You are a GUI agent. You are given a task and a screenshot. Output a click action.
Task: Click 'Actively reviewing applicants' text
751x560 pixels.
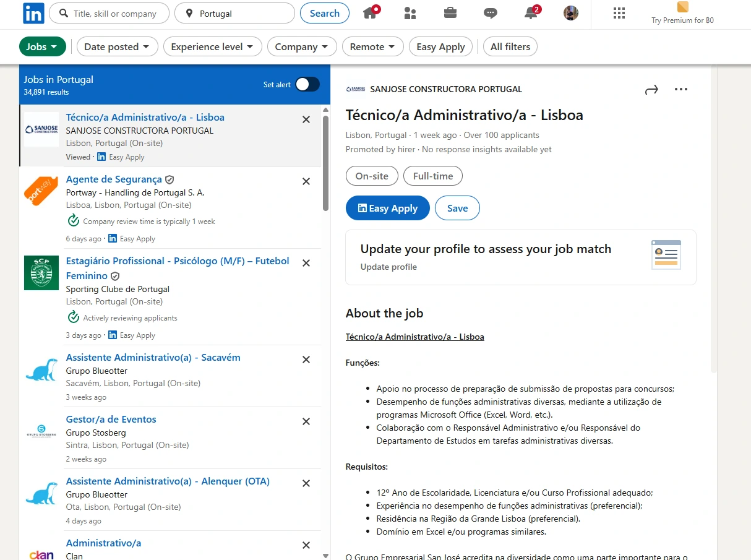click(130, 318)
